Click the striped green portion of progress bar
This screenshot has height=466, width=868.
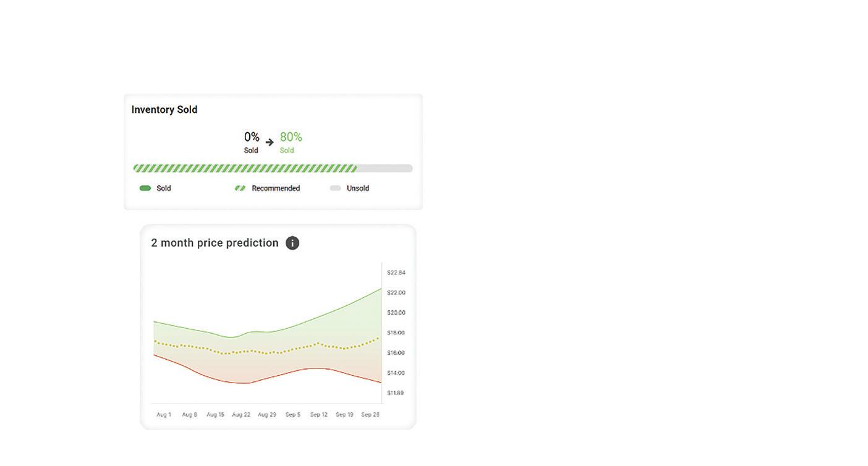245,168
